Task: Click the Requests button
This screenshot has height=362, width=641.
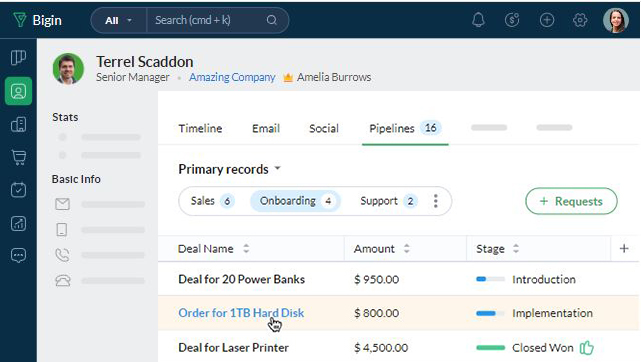Action: [571, 201]
